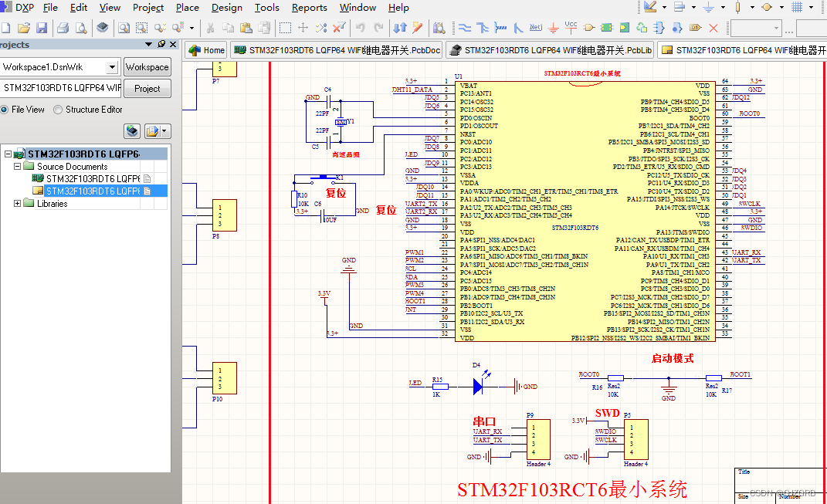Pin the Projects panel

pos(161,44)
